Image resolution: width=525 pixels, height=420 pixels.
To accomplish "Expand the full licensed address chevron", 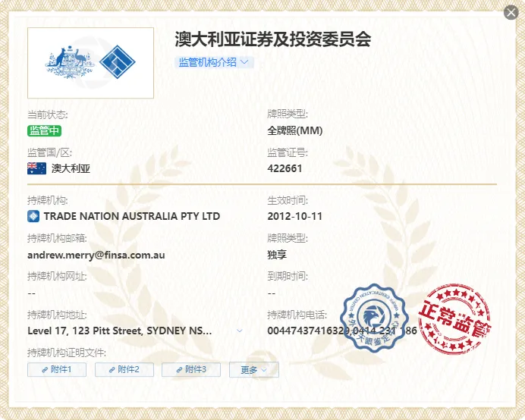I will point(240,331).
